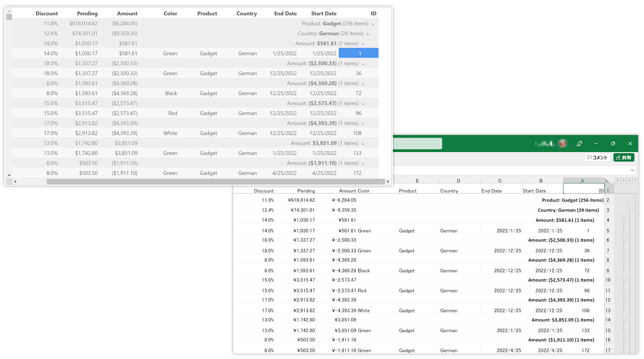Click the grid horizontal scroll left arrow
This screenshot has width=644, height=359.
15,182
